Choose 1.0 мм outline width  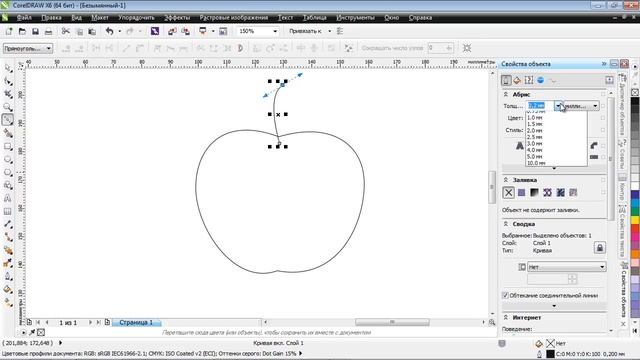click(x=556, y=118)
